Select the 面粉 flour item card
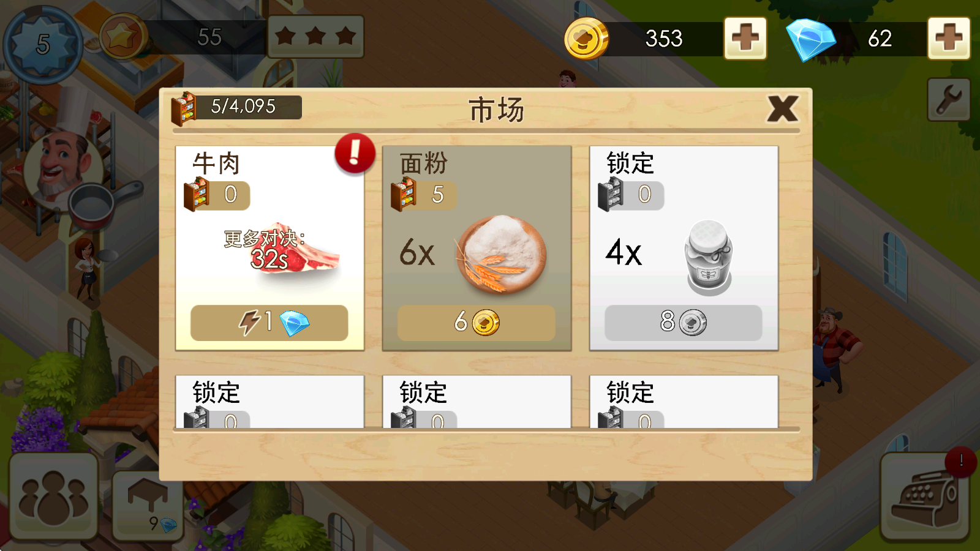Viewport: 980px width, 551px height. pos(477,248)
